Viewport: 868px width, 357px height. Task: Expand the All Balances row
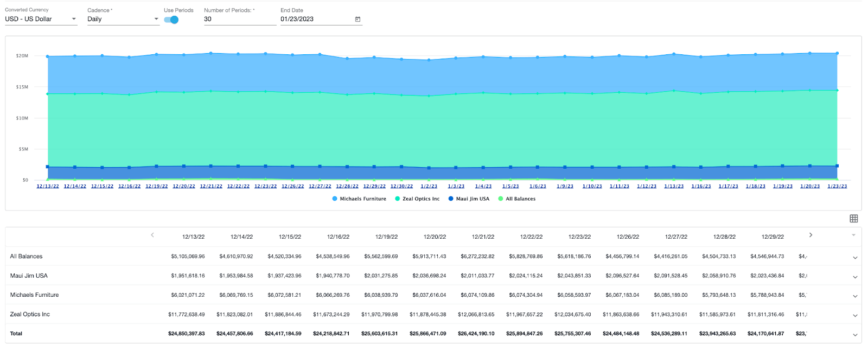855,258
